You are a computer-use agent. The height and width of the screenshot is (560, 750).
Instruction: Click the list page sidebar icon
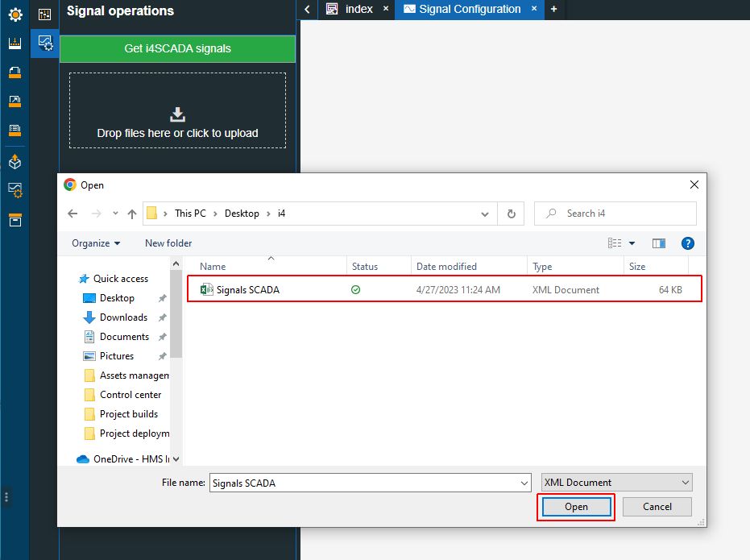click(x=15, y=130)
